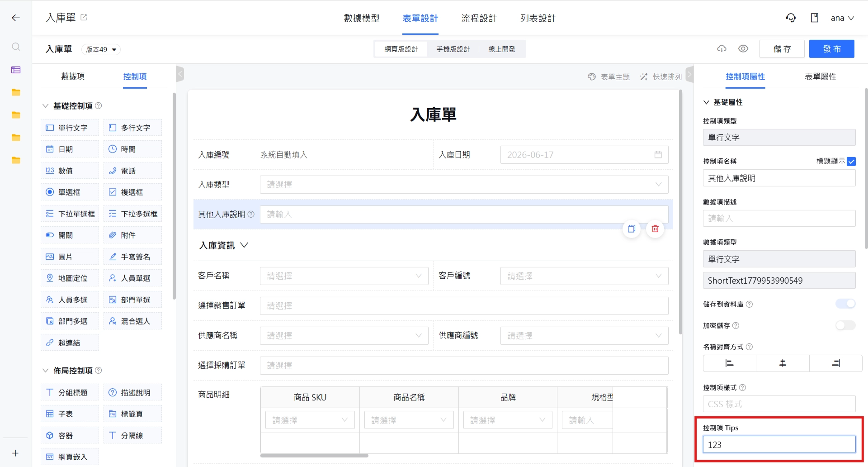Add a 超連結 control
The width and height of the screenshot is (868, 467).
70,343
